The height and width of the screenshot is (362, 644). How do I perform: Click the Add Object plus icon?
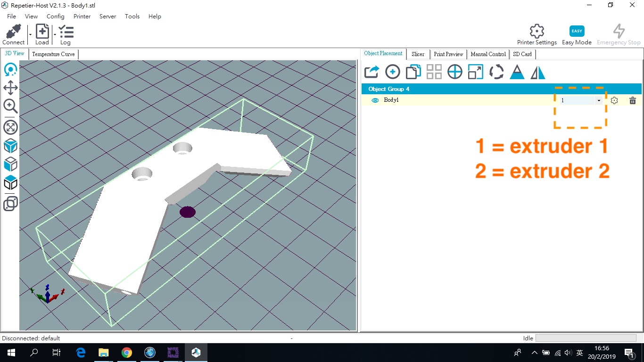coord(393,72)
